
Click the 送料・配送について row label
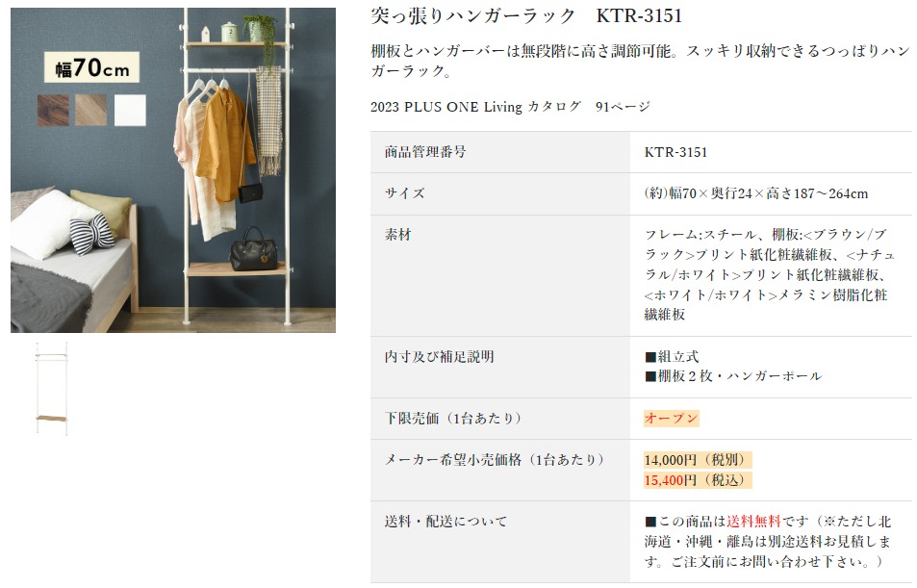click(446, 522)
